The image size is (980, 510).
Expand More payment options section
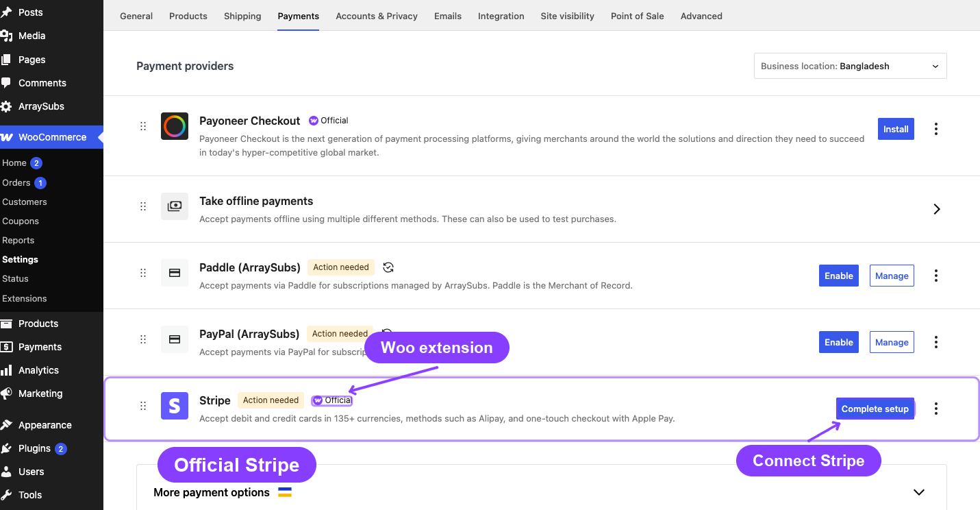919,492
